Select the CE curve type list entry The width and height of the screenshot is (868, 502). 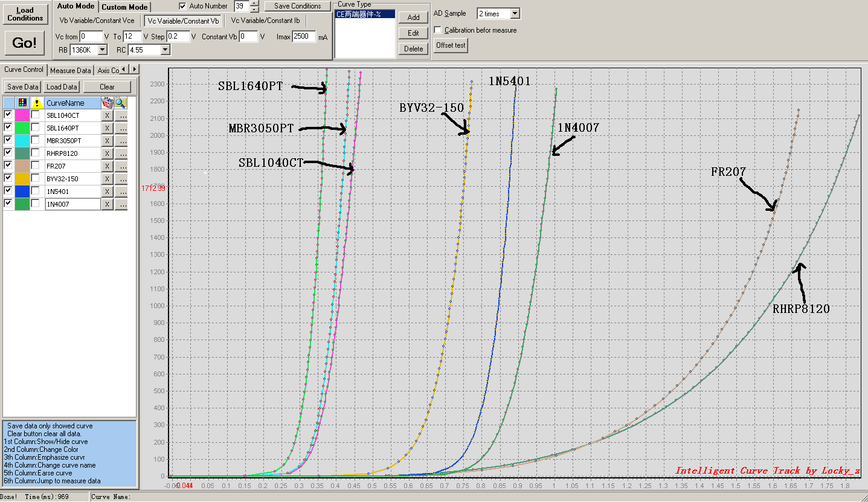click(365, 14)
